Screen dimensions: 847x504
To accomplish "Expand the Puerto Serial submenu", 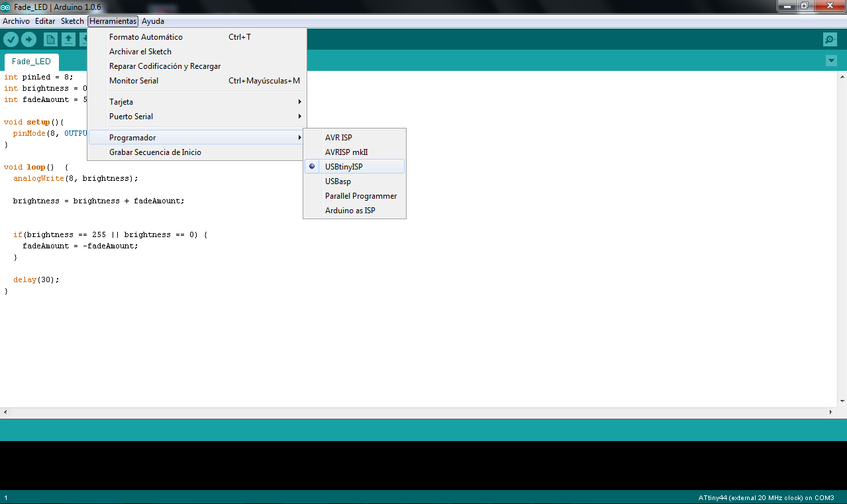I will point(197,116).
